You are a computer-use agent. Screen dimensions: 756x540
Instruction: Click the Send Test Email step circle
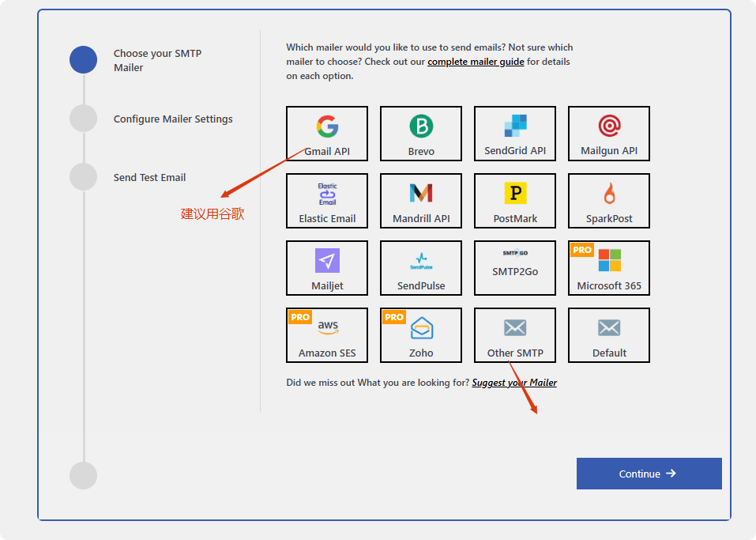[84, 176]
